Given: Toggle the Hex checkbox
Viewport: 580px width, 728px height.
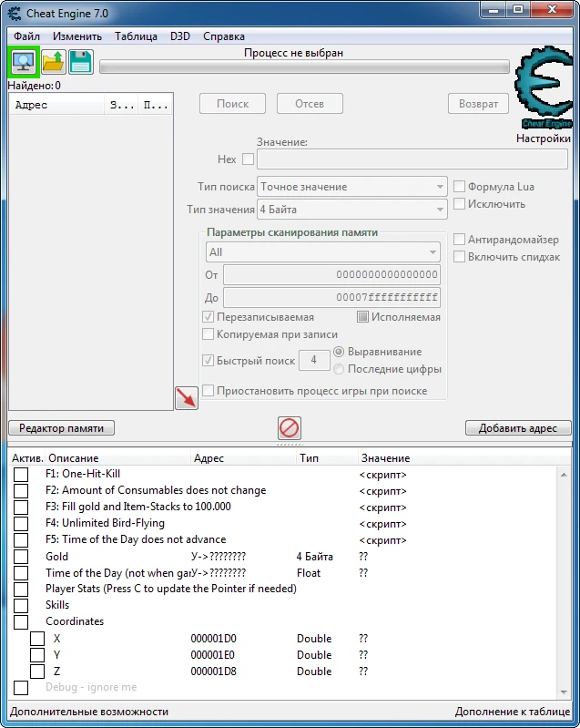Looking at the screenshot, I should (249, 159).
